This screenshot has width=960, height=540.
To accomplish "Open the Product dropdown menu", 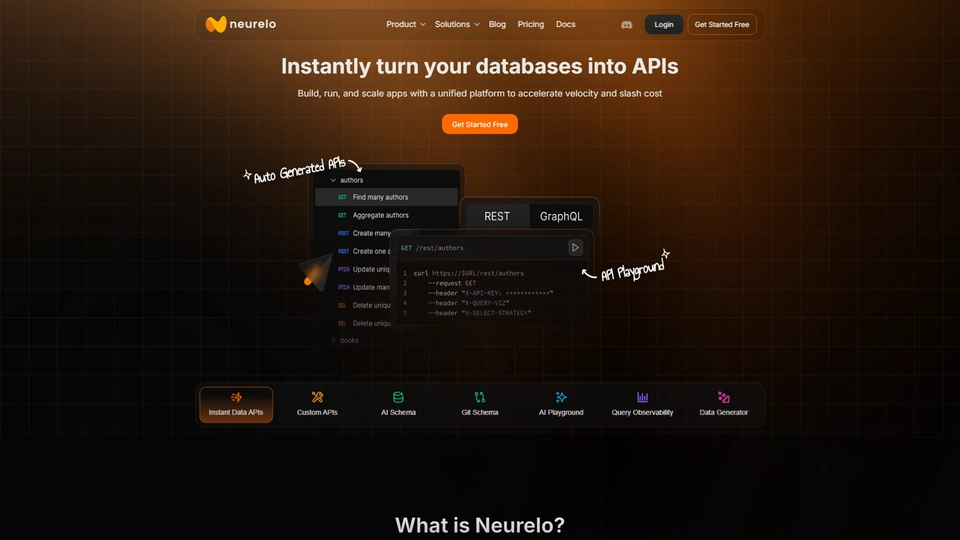I will 405,24.
